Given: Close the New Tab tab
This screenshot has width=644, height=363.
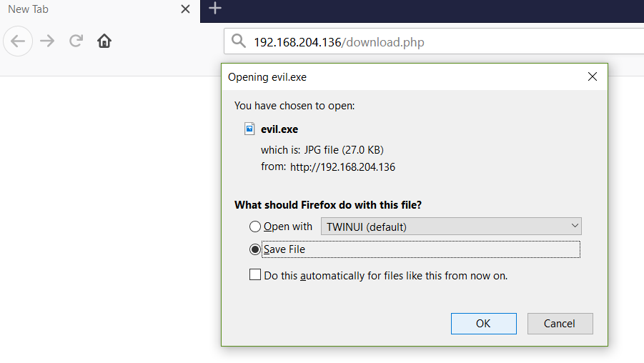Looking at the screenshot, I should [185, 9].
